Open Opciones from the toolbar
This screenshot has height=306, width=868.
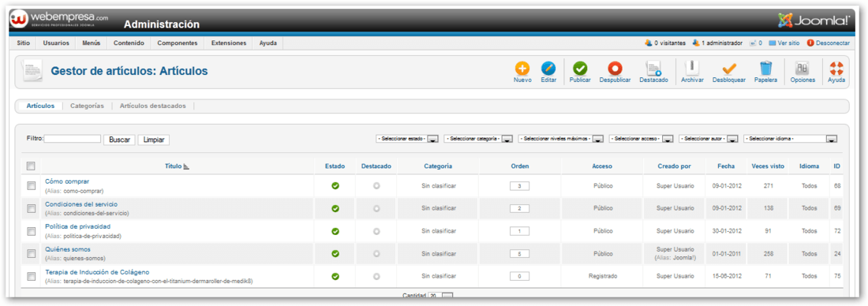(803, 72)
